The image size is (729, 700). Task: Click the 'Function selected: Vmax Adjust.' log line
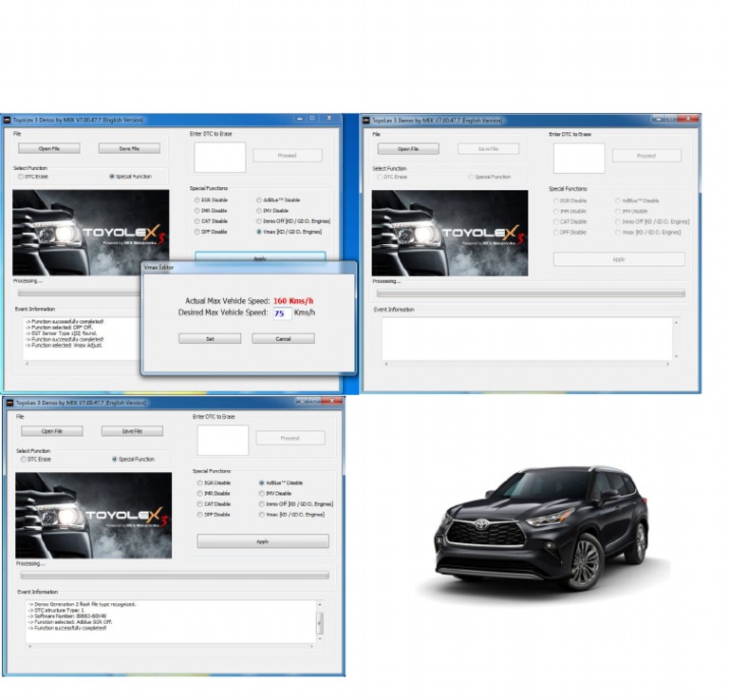pyautogui.click(x=65, y=346)
